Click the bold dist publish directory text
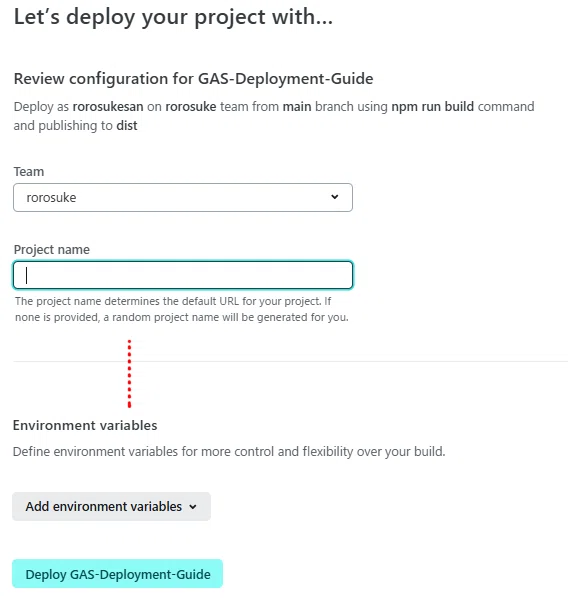The height and width of the screenshot is (600, 568). [127, 126]
